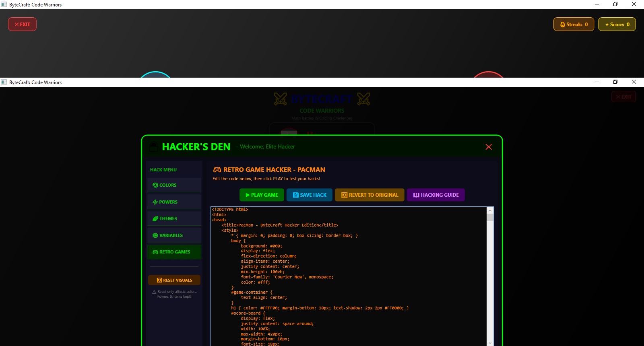Click the star icon in Score badge

pos(607,25)
